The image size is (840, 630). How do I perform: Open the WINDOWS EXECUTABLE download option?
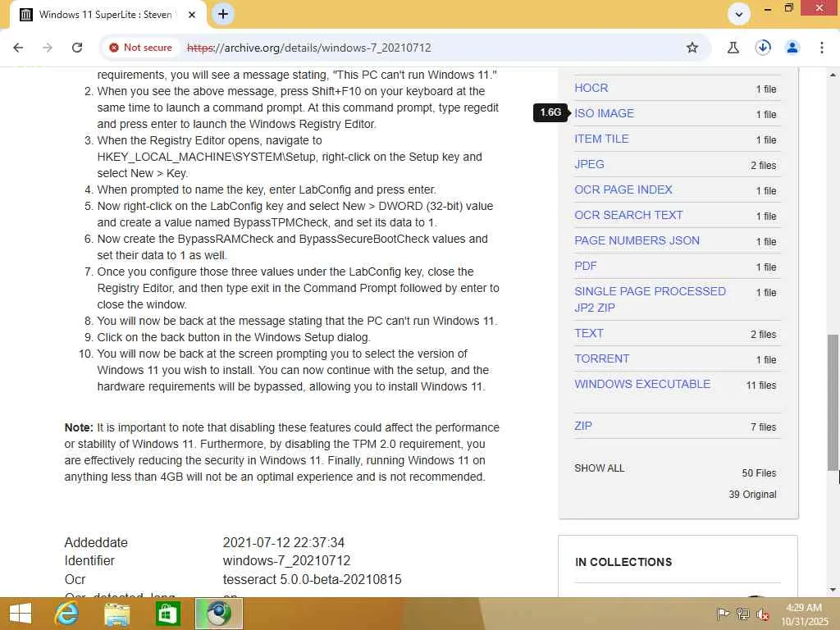click(x=642, y=384)
